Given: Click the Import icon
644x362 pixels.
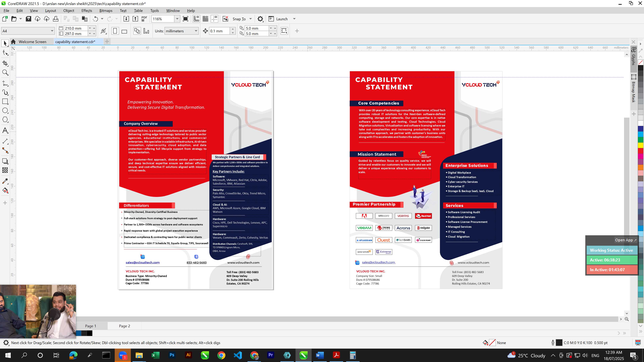Looking at the screenshot, I should coord(126,19).
